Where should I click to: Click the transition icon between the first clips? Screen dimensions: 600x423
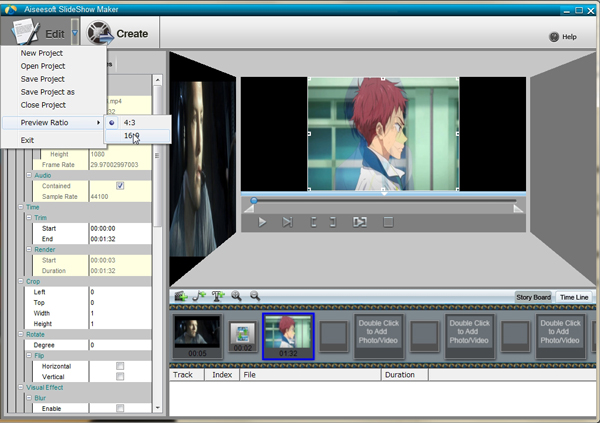[x=241, y=333]
